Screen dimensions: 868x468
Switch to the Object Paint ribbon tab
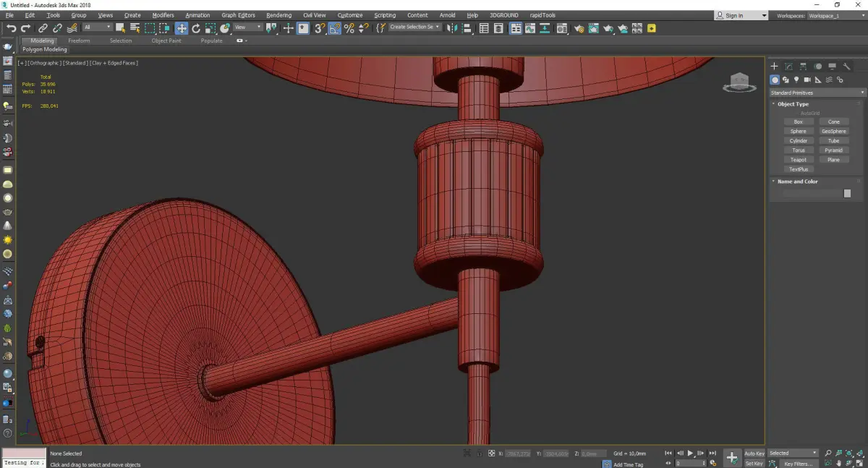(x=166, y=41)
